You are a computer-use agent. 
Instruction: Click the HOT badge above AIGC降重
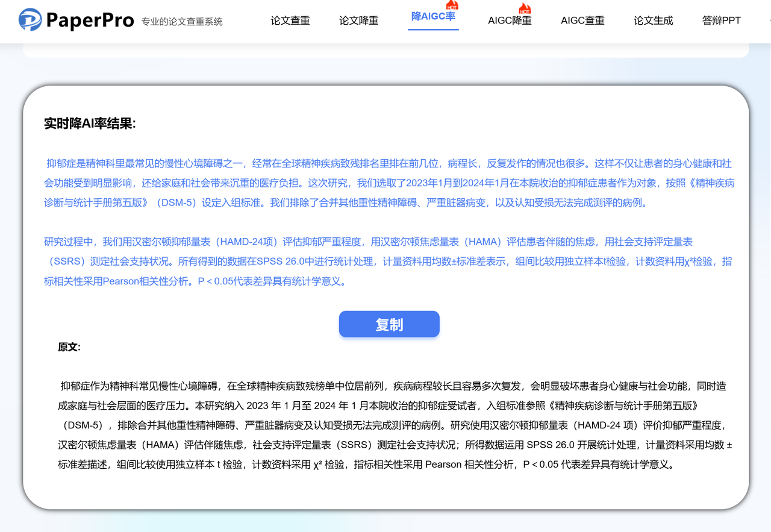click(525, 8)
